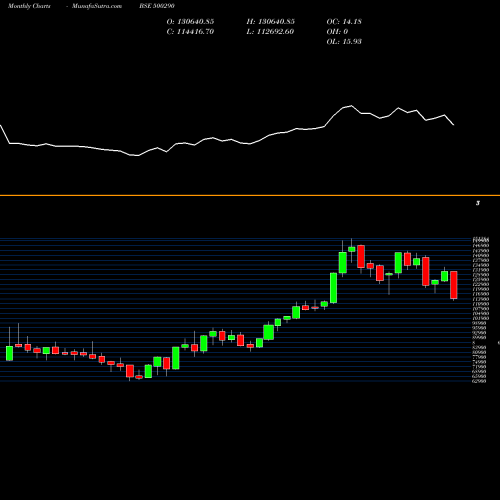Image resolution: width=500 pixels, height=500 pixels.
Task: Click the 'MunafaSutra.com' site label
Action: tap(97, 6)
